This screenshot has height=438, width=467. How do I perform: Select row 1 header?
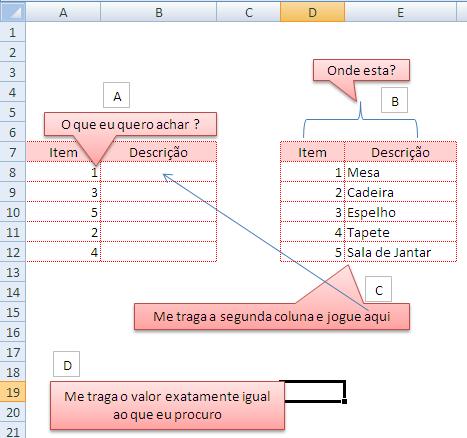13,32
